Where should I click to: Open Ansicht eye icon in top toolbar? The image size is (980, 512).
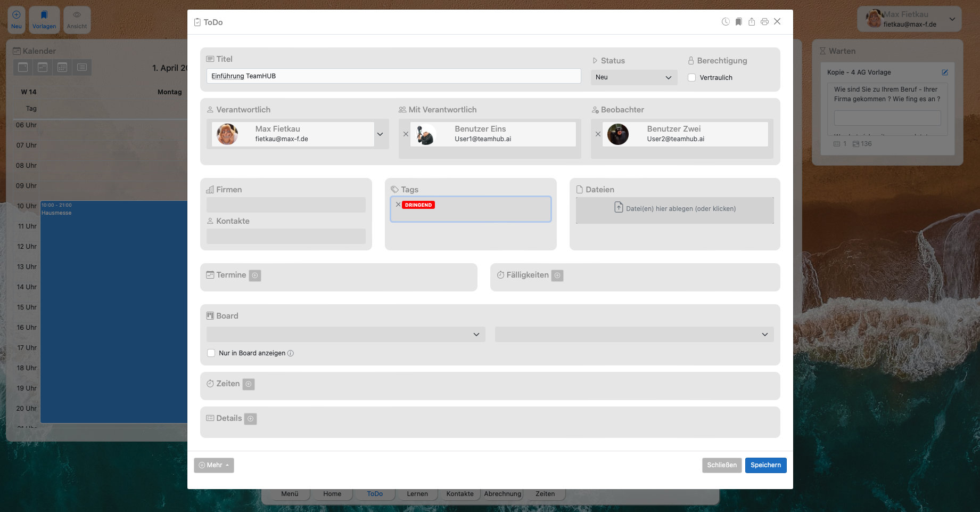coord(77,20)
